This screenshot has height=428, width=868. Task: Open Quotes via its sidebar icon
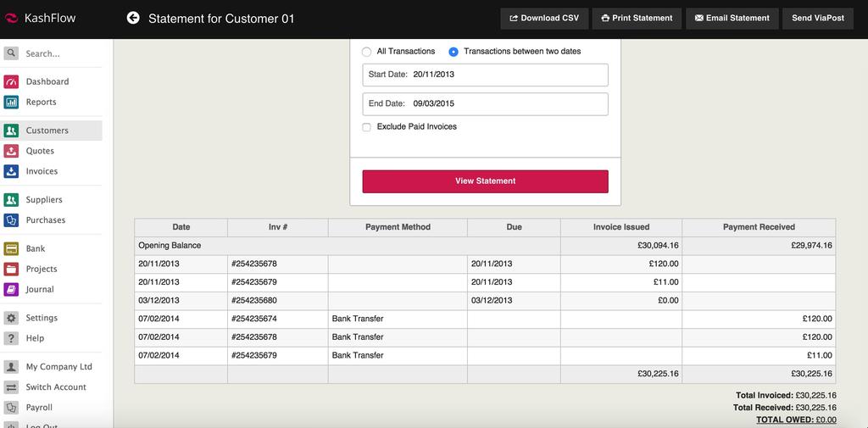point(11,151)
